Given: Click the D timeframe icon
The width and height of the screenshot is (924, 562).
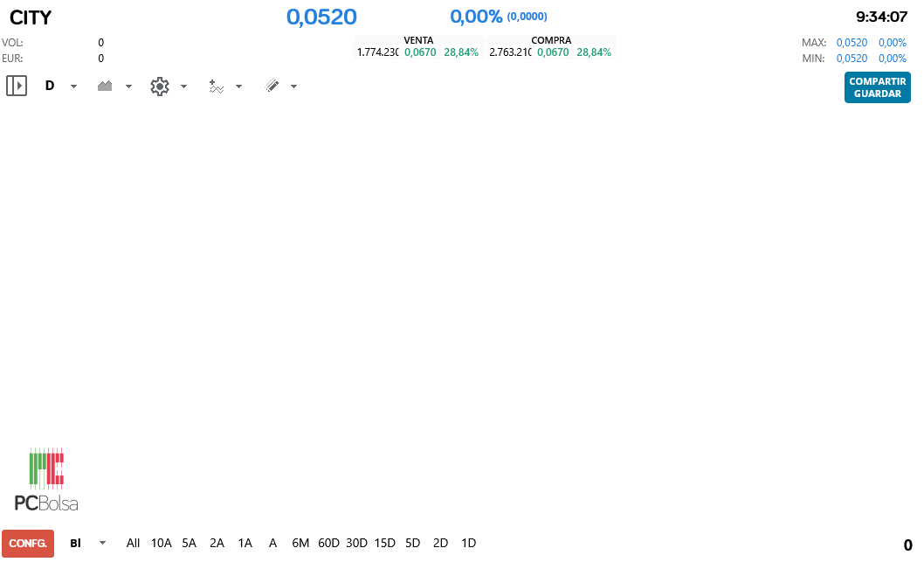Looking at the screenshot, I should coord(50,86).
